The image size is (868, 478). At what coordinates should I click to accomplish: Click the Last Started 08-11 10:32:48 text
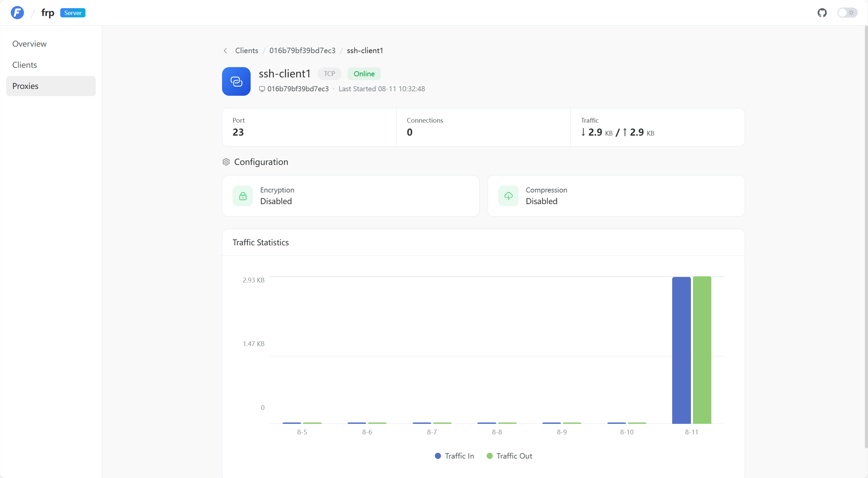point(382,89)
